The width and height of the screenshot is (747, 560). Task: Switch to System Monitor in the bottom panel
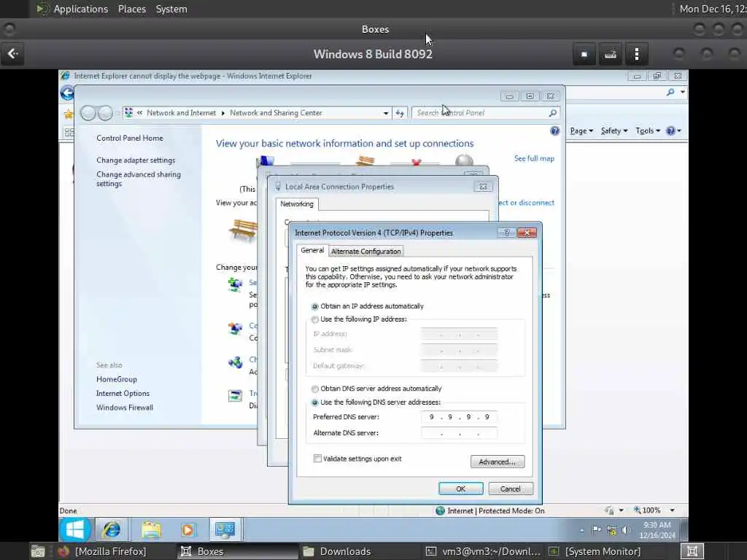(603, 551)
